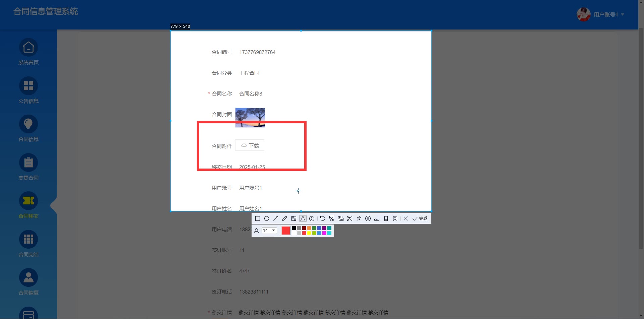
Task: Click the 用户姓名1 value
Action: pyautogui.click(x=251, y=208)
